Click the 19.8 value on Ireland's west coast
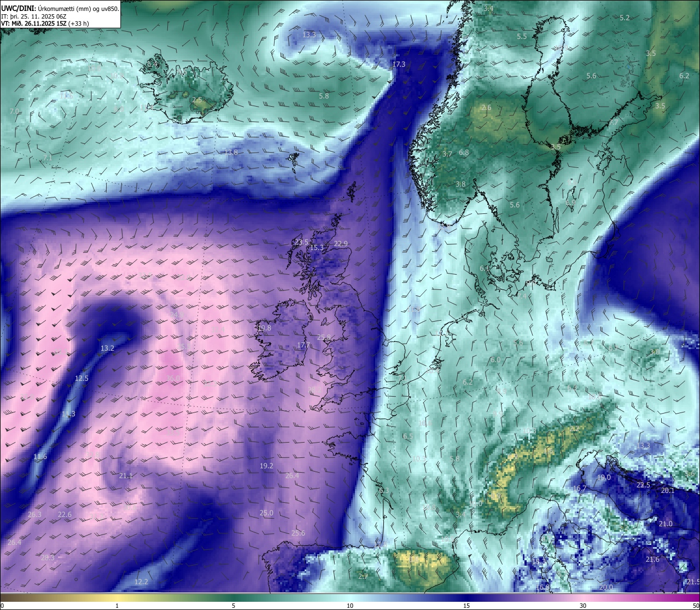 (x=265, y=328)
